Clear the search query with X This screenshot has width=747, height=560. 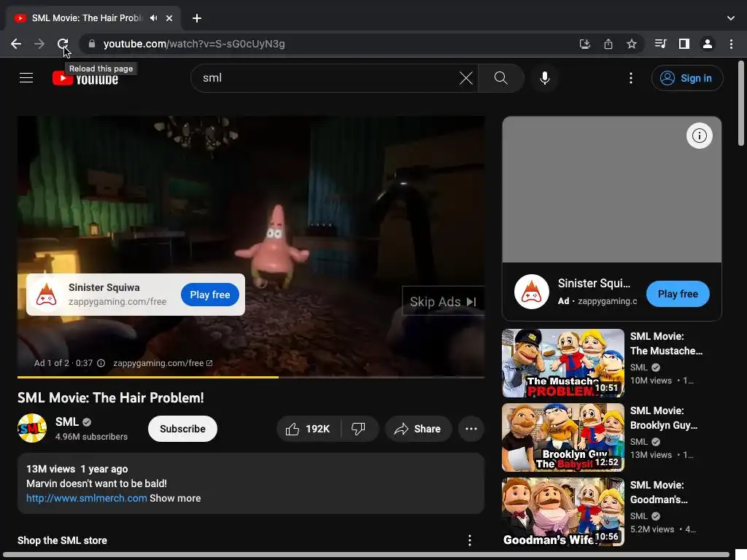click(466, 78)
